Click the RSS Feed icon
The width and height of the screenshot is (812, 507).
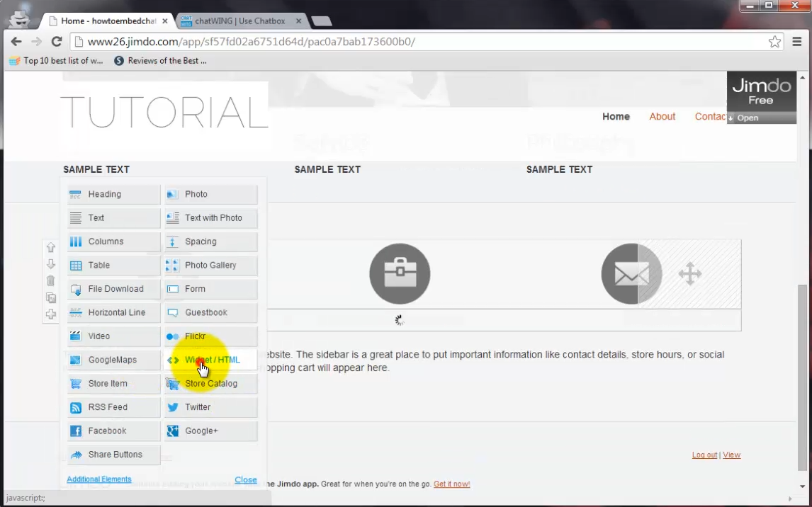(x=76, y=408)
